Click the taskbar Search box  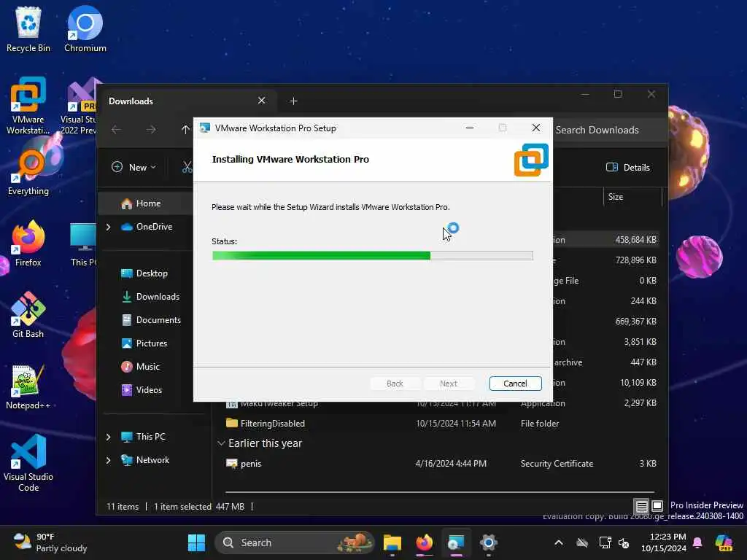point(295,542)
